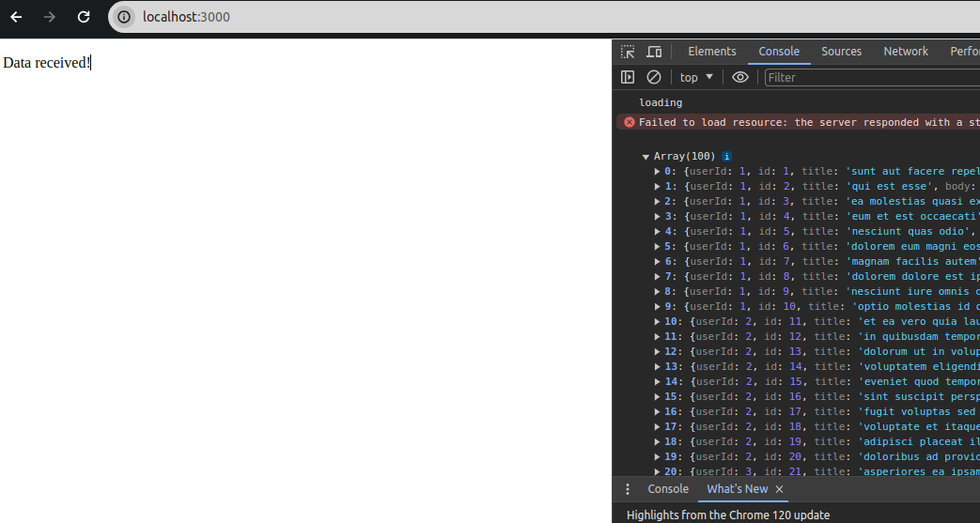The image size is (980, 523).
Task: Expand array item 4 'nesciunt quas odio'
Action: 658,231
